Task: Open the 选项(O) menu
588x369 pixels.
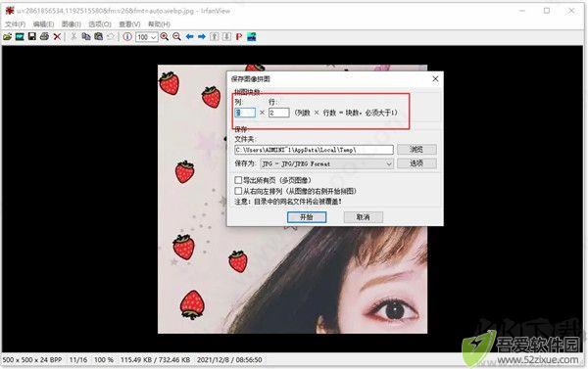Action: coord(100,23)
